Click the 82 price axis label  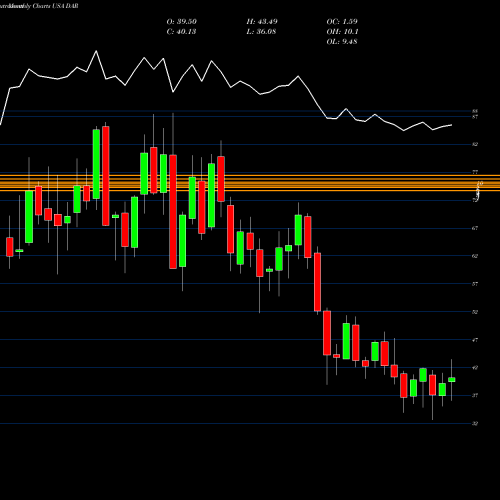point(475,144)
